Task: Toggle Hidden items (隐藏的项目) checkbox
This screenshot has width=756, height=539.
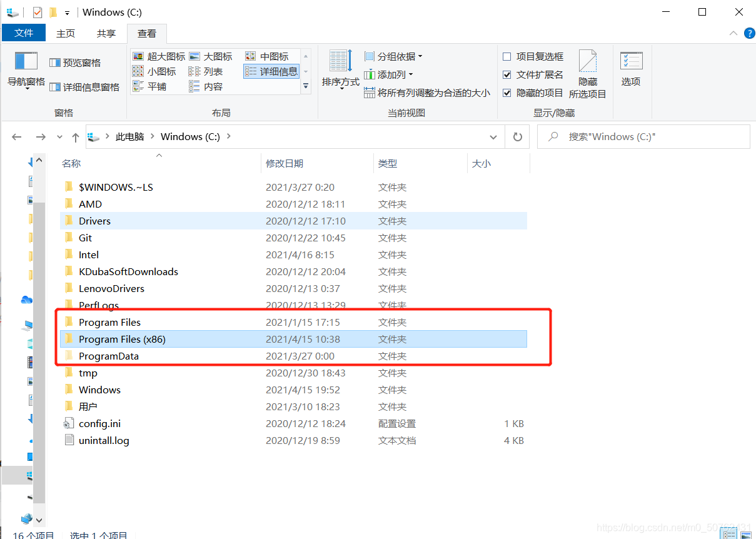Action: click(533, 93)
